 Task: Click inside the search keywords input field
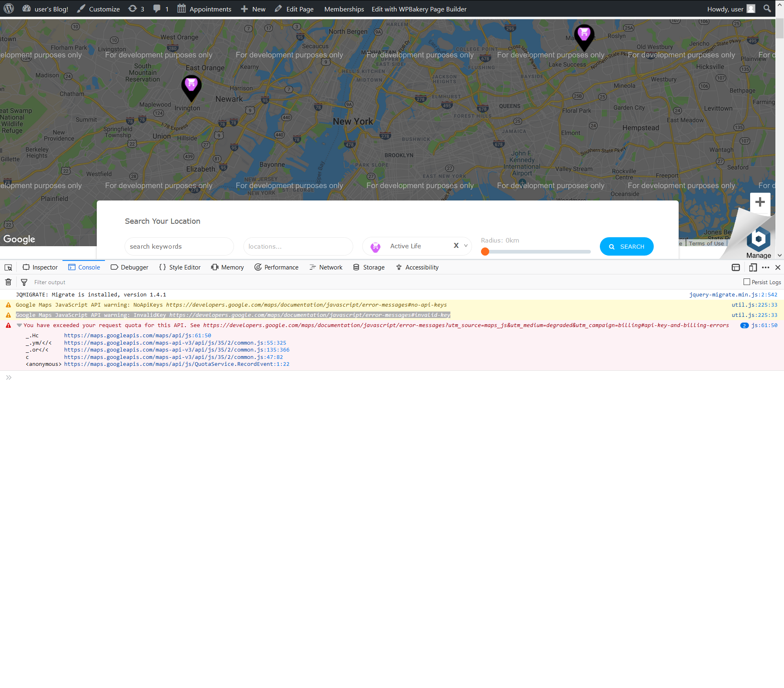click(x=179, y=246)
